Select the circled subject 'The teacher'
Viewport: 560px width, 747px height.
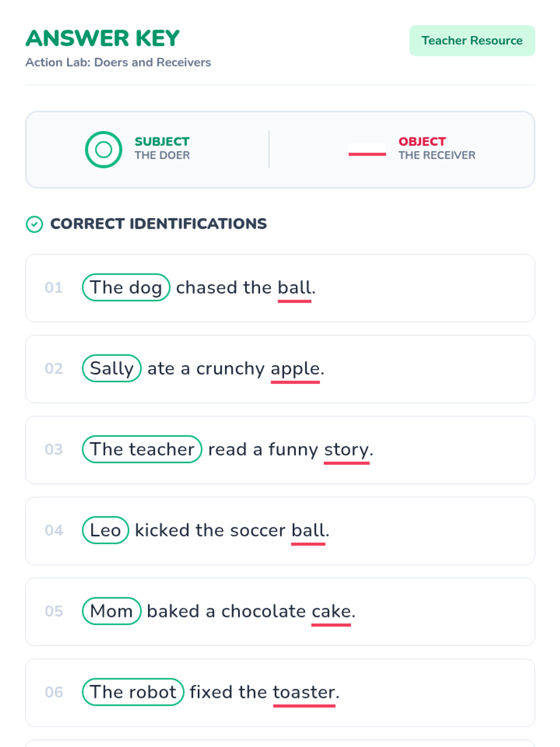(142, 449)
